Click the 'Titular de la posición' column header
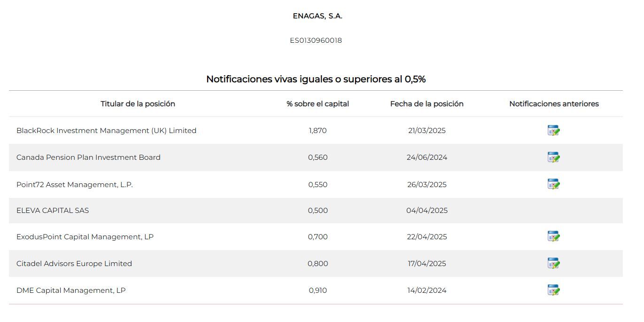The image size is (644, 322). point(138,104)
